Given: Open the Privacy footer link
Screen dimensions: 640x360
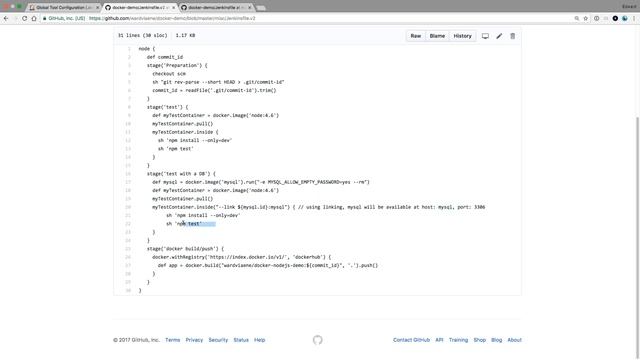Looking at the screenshot, I should pos(194,340).
